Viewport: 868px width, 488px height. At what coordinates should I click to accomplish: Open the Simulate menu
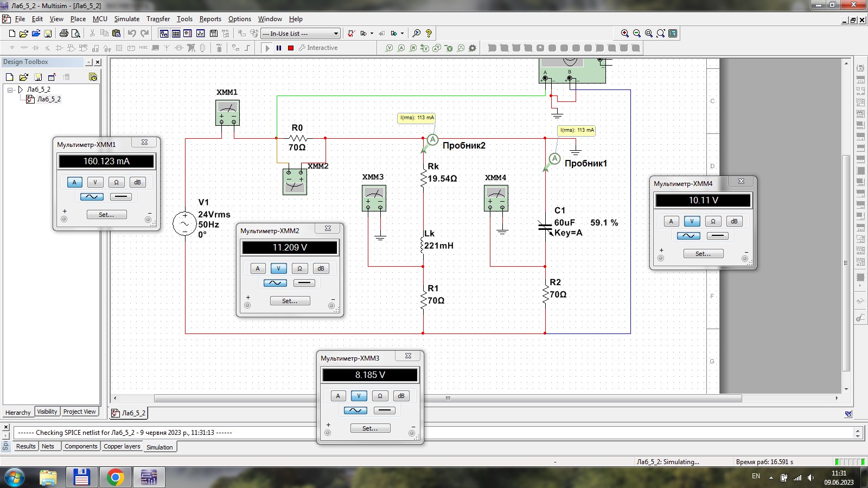(x=126, y=19)
